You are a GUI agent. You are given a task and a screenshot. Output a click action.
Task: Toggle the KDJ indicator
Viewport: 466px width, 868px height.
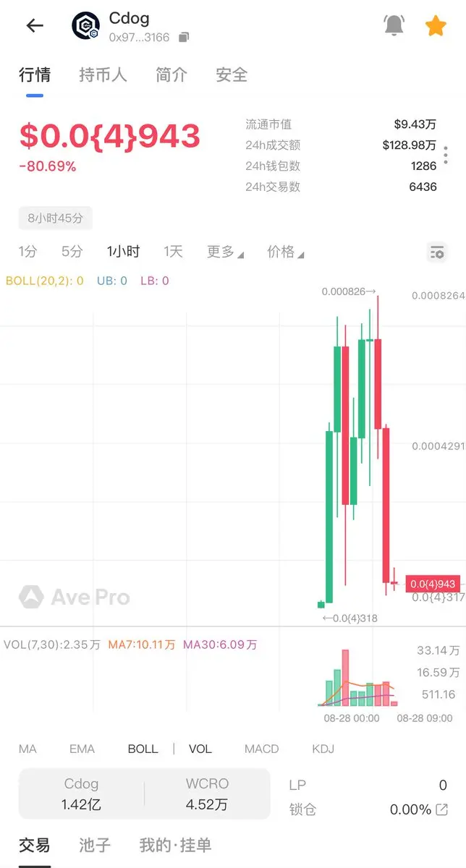click(x=323, y=749)
